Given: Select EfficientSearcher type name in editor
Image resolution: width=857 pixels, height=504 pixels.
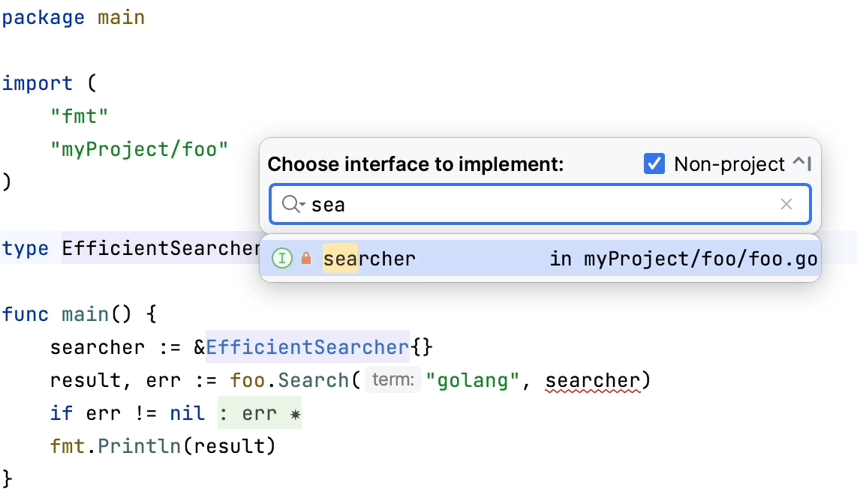Looking at the screenshot, I should click(306, 346).
